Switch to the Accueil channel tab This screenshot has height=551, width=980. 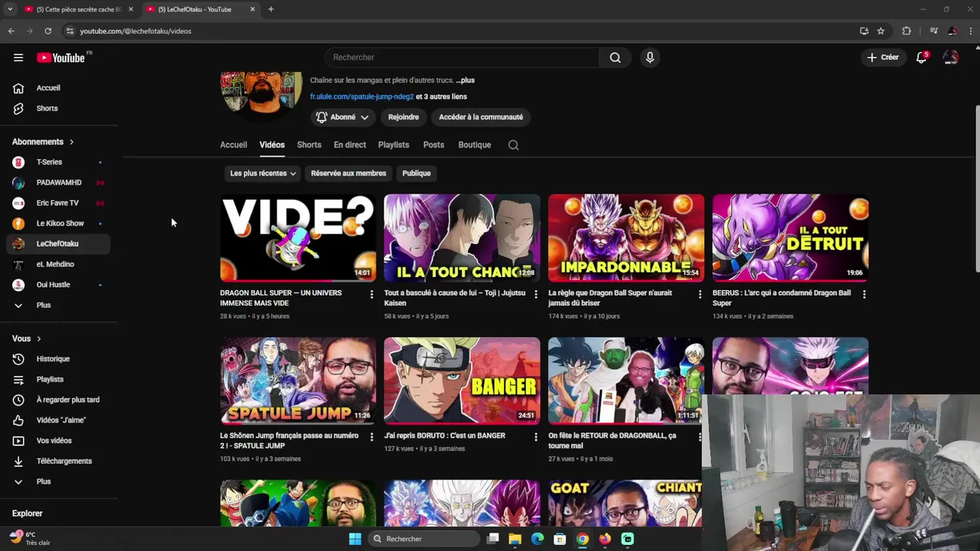[234, 145]
